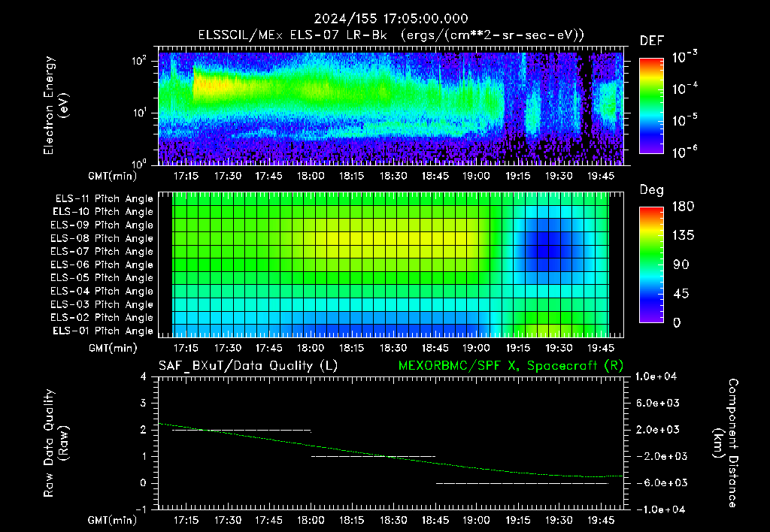Screen dimensions: 770x532
Task: Click the 90 tick on Deg scale
Action: click(x=681, y=264)
